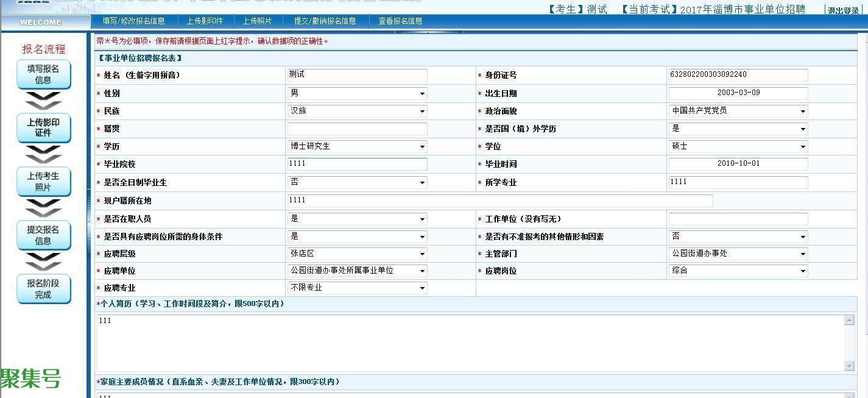Switch to the 上传照片 tab

(258, 21)
